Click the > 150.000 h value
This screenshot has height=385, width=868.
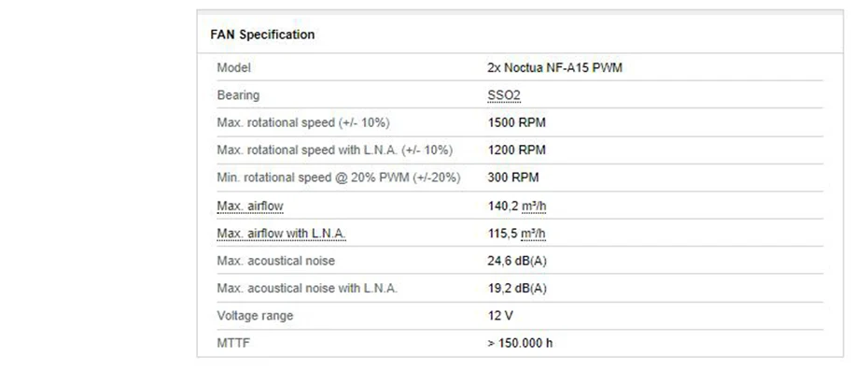pyautogui.click(x=520, y=343)
